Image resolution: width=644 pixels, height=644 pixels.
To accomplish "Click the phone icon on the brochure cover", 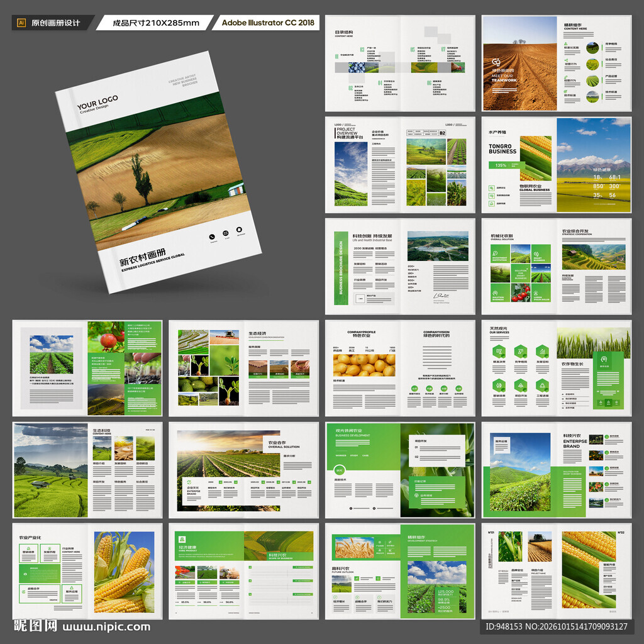I will [x=212, y=236].
